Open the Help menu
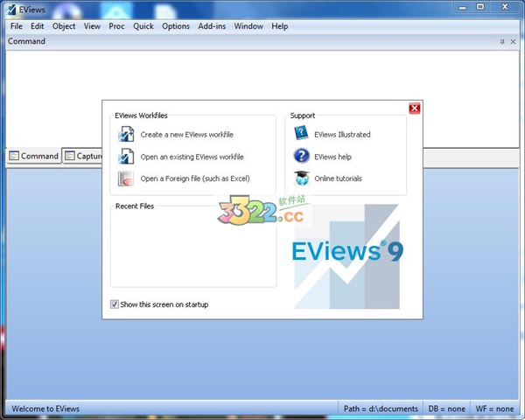This screenshot has width=525, height=420. pos(280,26)
